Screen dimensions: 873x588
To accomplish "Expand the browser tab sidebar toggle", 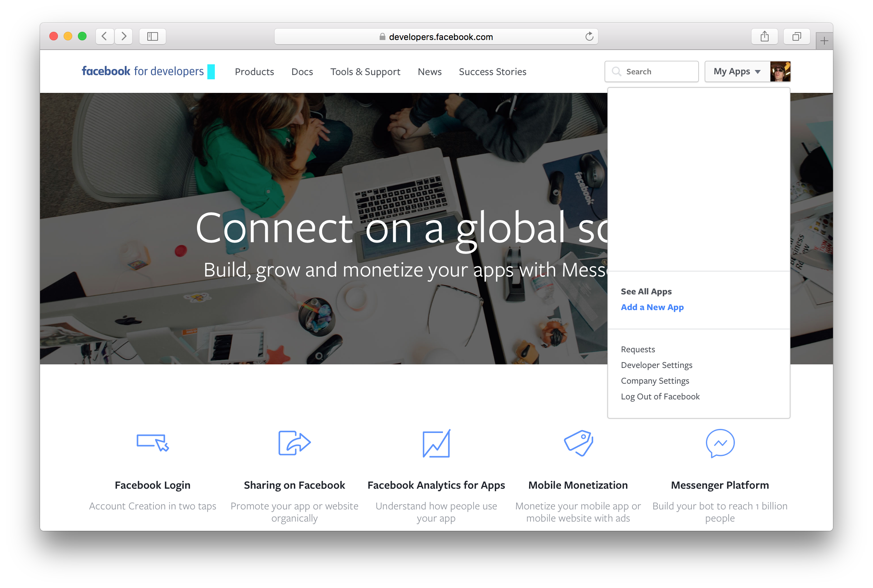I will [153, 36].
